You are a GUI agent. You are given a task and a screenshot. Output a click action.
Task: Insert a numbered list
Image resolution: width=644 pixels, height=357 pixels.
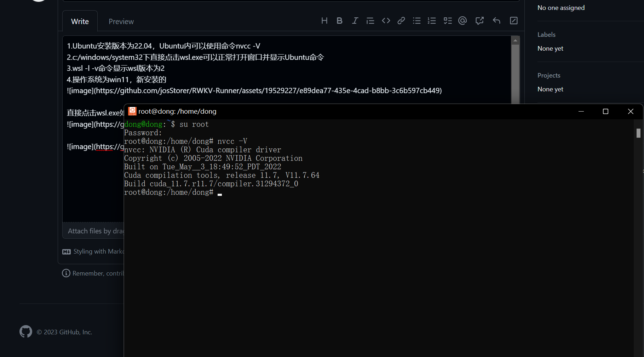[x=432, y=21]
